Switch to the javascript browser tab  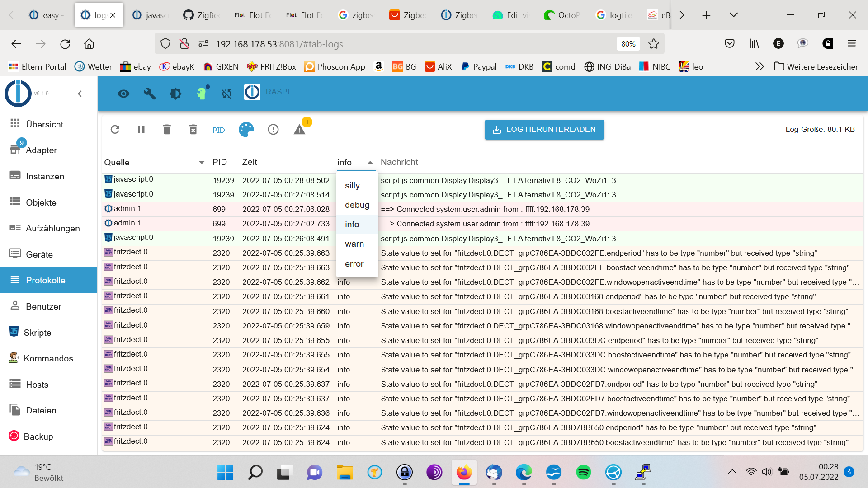(x=151, y=15)
